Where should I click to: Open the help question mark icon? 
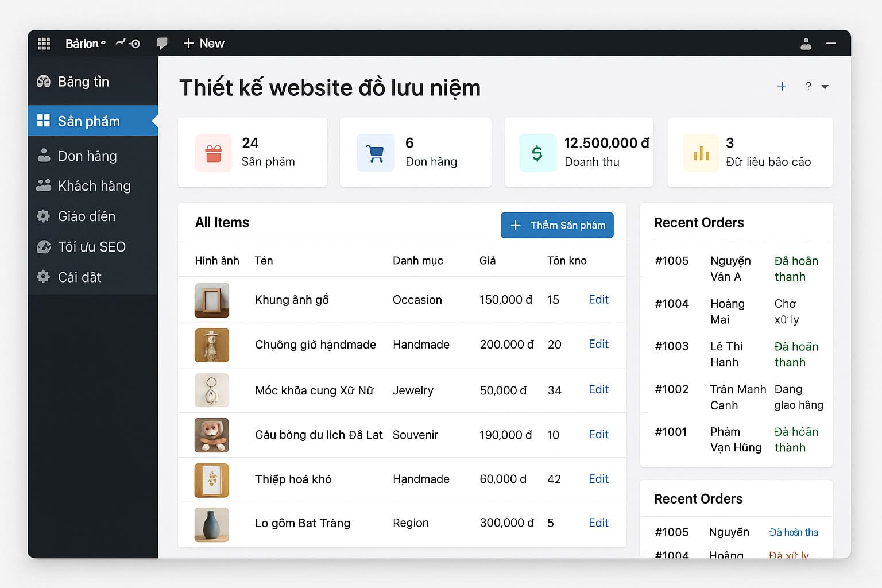pos(808,86)
